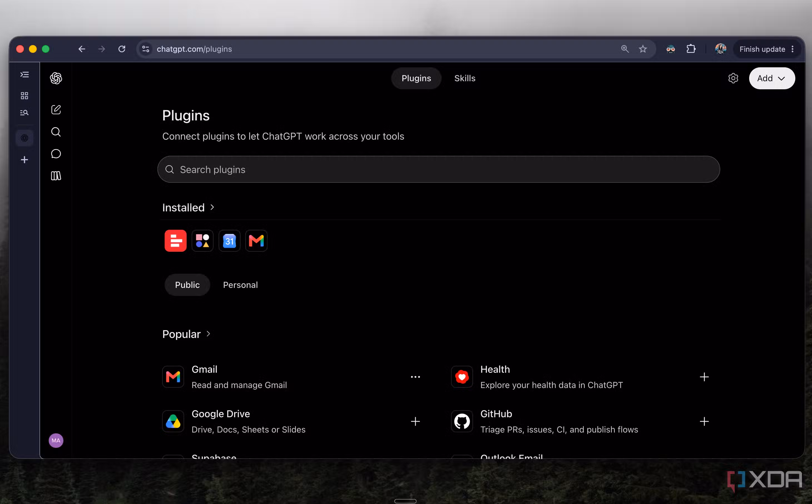Focus the Search plugins field

pos(439,169)
